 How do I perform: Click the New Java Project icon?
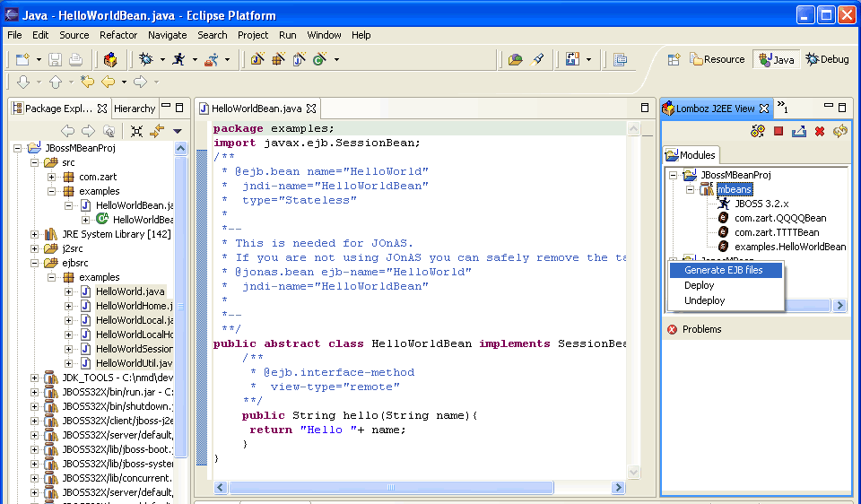pos(257,59)
